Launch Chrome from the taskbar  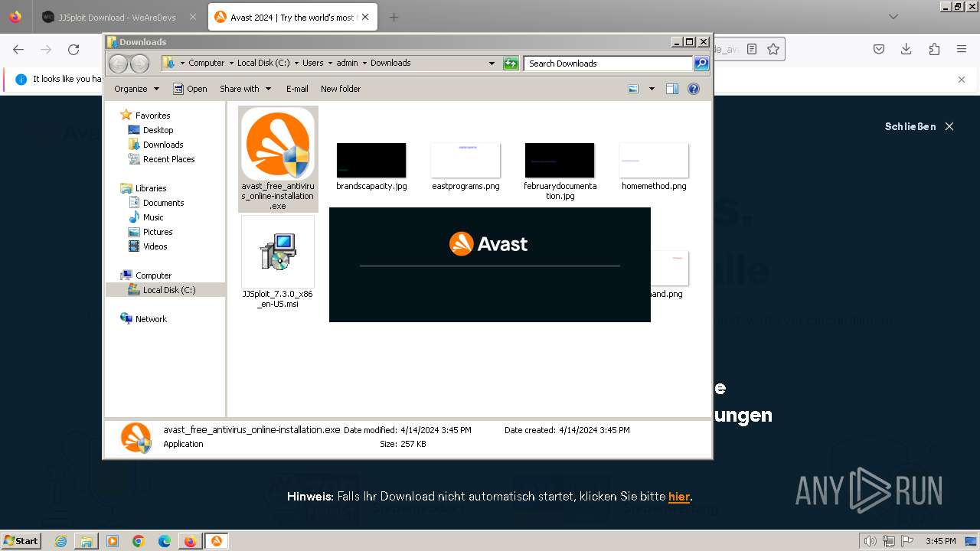coord(138,541)
